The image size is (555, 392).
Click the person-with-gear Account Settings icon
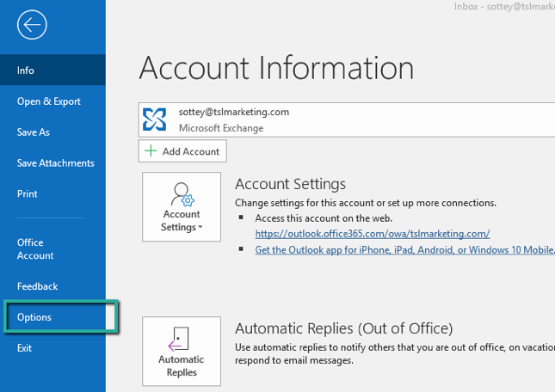tap(182, 194)
